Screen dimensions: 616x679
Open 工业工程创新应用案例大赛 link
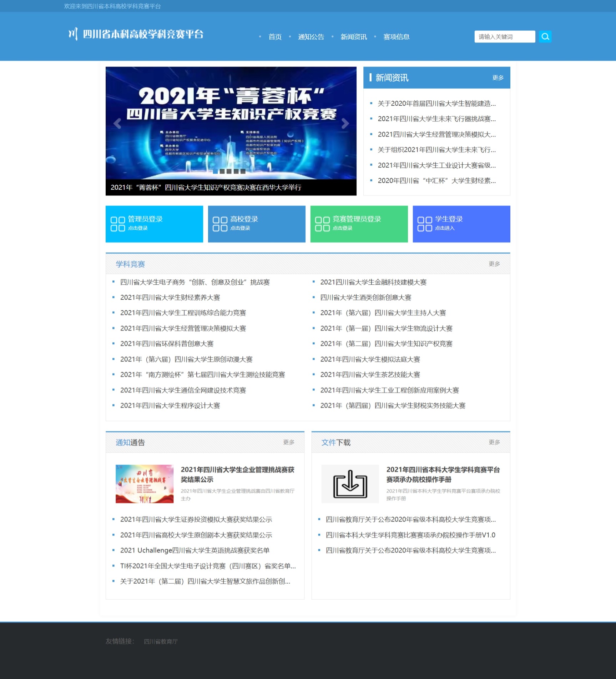point(389,390)
